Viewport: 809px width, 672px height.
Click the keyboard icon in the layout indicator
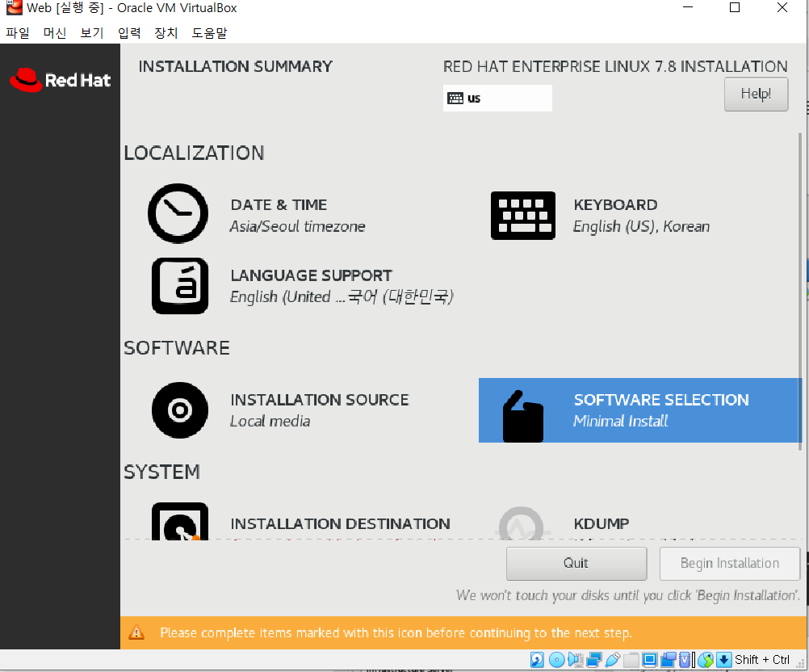click(x=455, y=98)
